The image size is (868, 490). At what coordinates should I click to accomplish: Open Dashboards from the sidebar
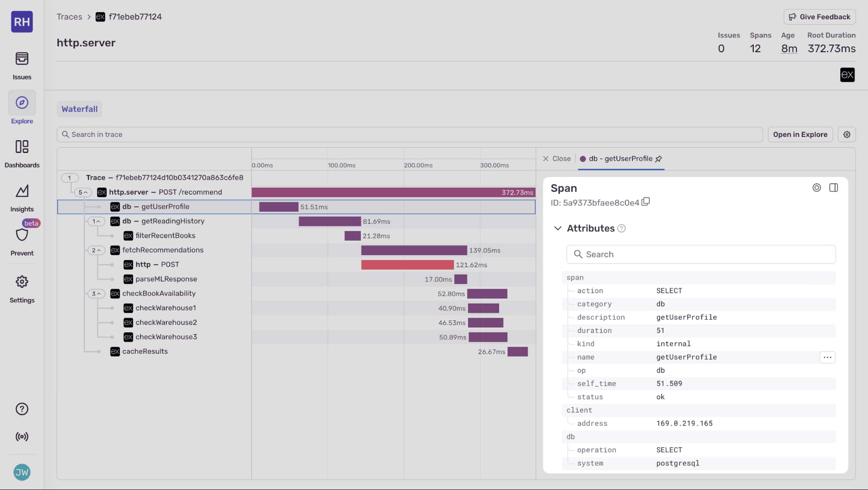(x=22, y=147)
